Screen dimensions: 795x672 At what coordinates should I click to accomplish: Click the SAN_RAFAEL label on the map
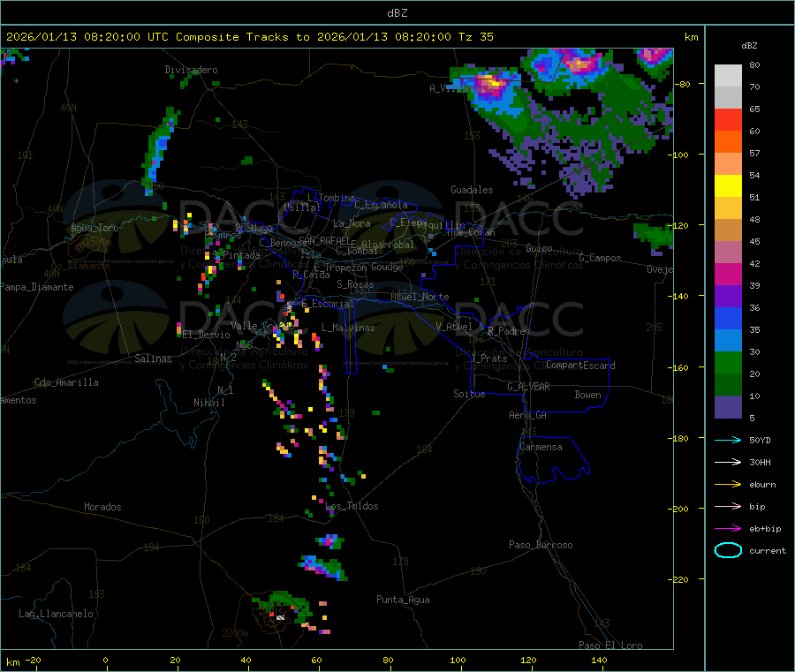point(323,239)
